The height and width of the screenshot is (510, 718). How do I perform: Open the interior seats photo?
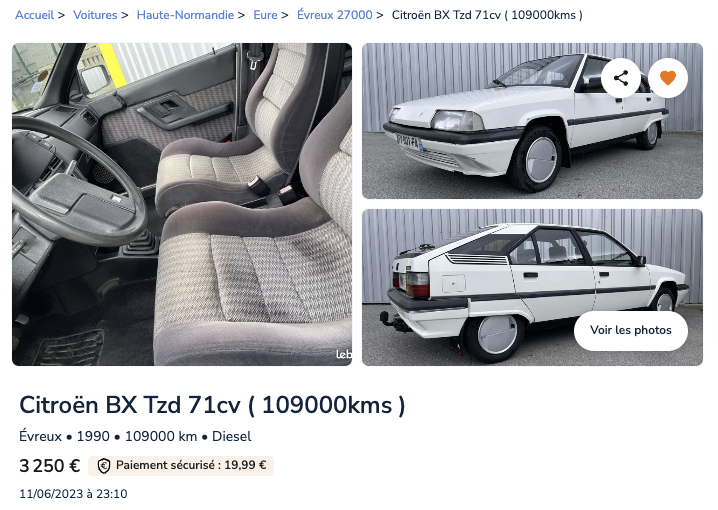tap(182, 204)
